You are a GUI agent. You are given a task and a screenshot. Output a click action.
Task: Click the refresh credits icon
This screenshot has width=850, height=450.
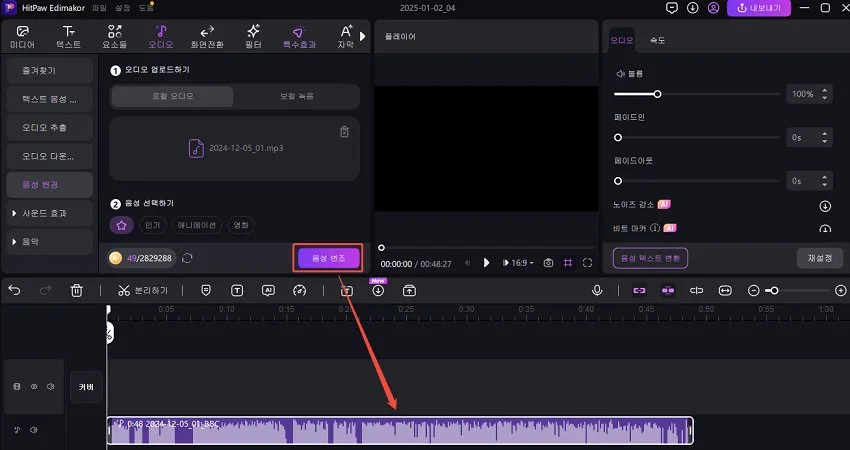(187, 258)
